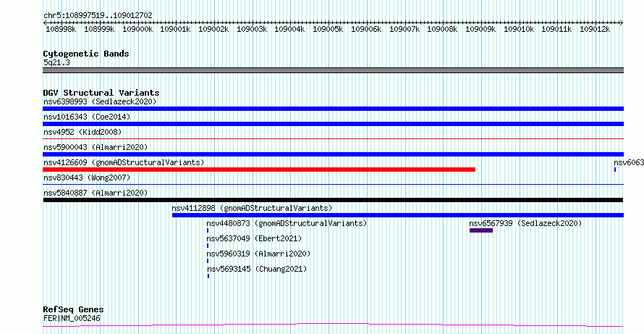Click the thin red line for nsv4952

(333, 139)
